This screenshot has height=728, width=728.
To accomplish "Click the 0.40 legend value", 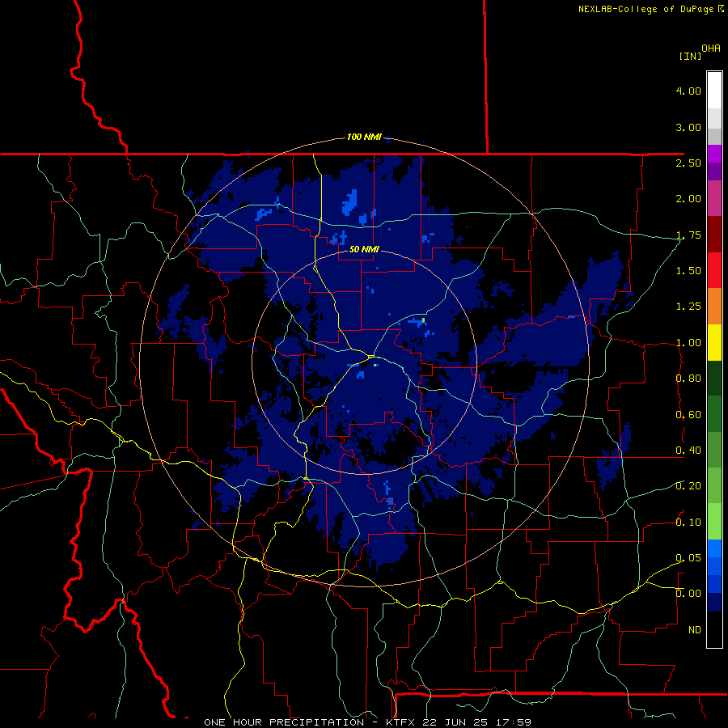I will 688,451.
